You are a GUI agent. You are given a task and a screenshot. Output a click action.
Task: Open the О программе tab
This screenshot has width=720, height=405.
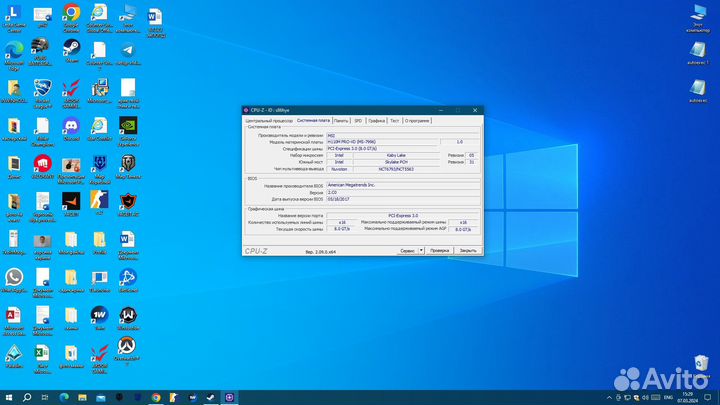tap(417, 121)
